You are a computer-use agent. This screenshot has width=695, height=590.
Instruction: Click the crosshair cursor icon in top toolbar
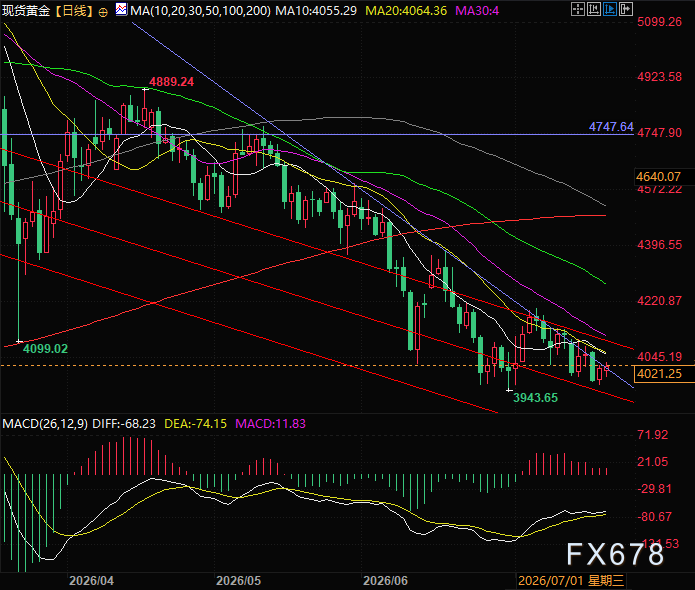[578, 9]
